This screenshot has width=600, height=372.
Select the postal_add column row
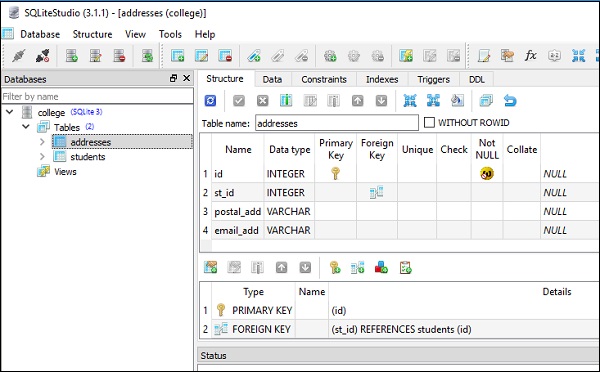coord(399,211)
